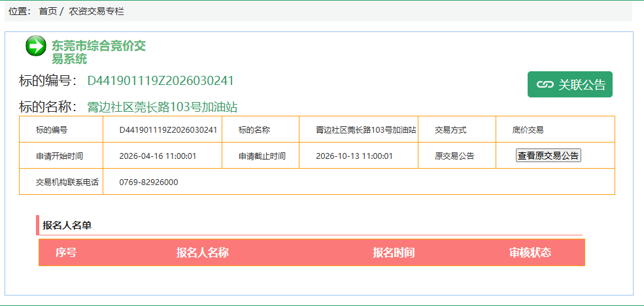Sort by 报名时间 column header
Image resolution: width=644 pixels, height=306 pixels.
tap(394, 252)
